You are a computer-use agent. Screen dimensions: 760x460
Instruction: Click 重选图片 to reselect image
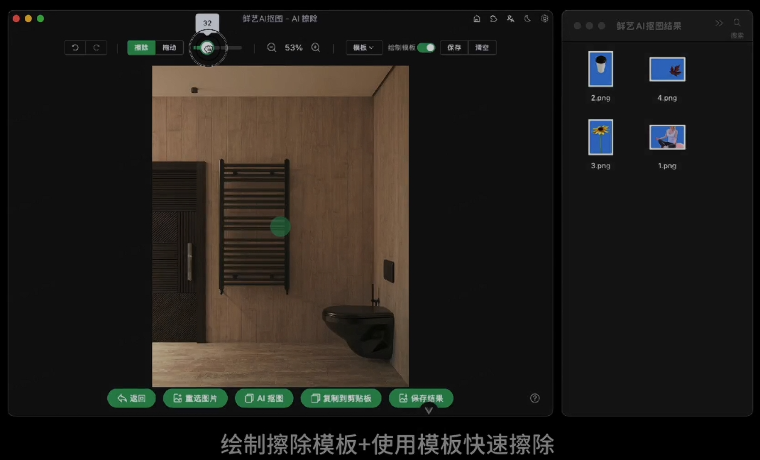tap(195, 398)
